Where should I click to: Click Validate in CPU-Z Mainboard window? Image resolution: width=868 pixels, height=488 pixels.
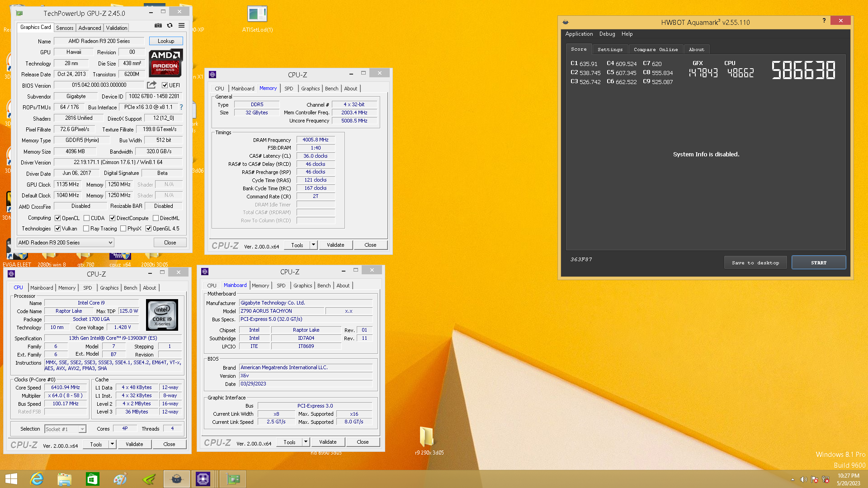(328, 442)
